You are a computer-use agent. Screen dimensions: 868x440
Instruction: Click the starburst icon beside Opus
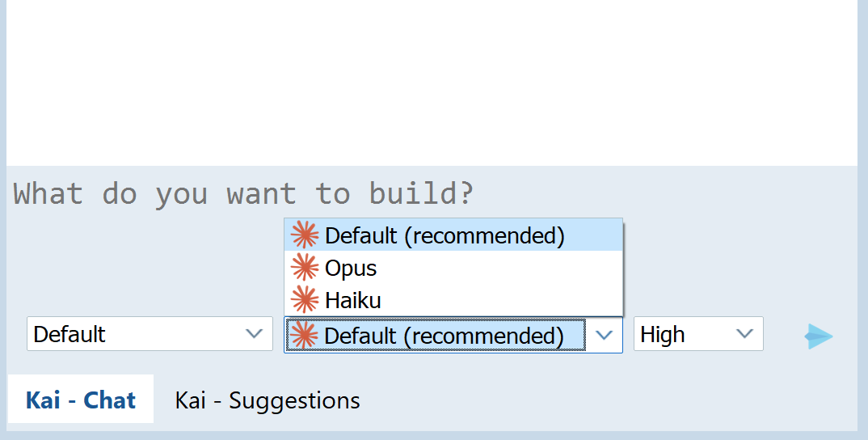click(x=305, y=268)
